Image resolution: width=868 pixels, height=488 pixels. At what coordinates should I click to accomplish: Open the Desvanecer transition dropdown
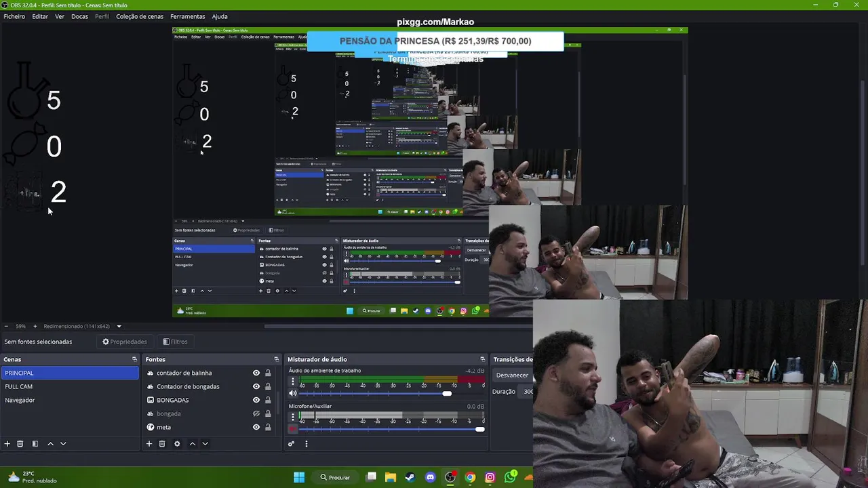512,375
